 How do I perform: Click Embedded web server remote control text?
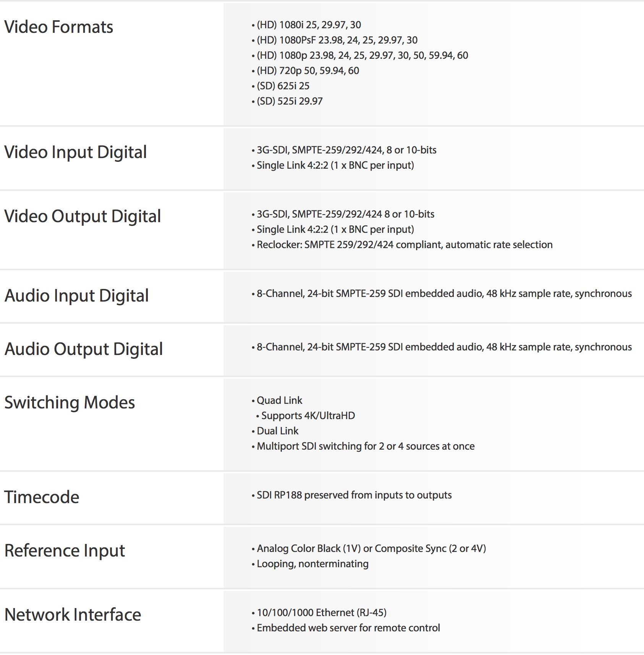point(346,628)
